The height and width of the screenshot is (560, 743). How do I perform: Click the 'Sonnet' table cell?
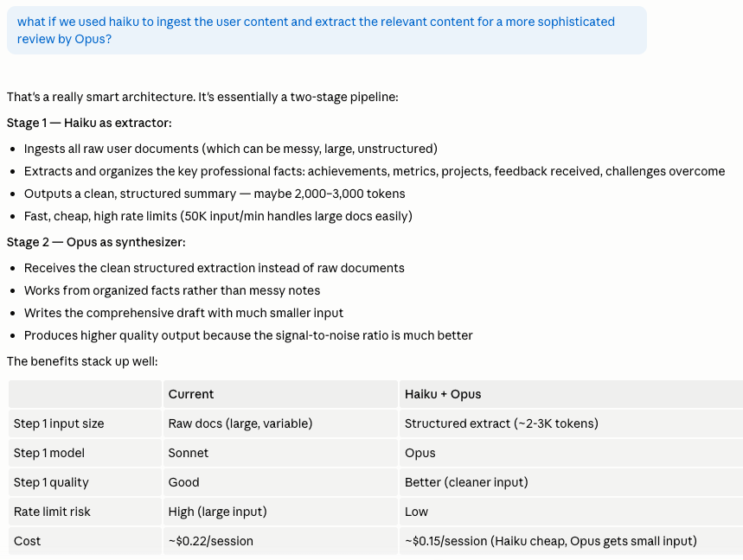tap(280, 453)
